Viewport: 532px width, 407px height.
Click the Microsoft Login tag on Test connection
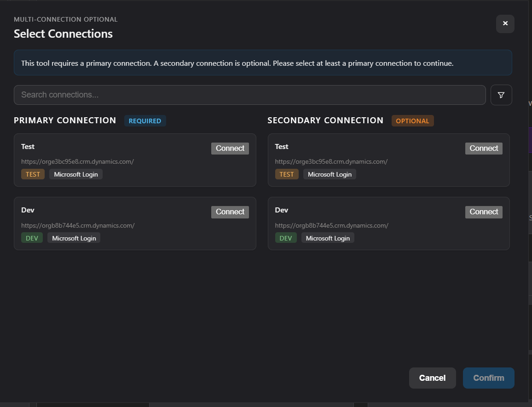(x=75, y=174)
